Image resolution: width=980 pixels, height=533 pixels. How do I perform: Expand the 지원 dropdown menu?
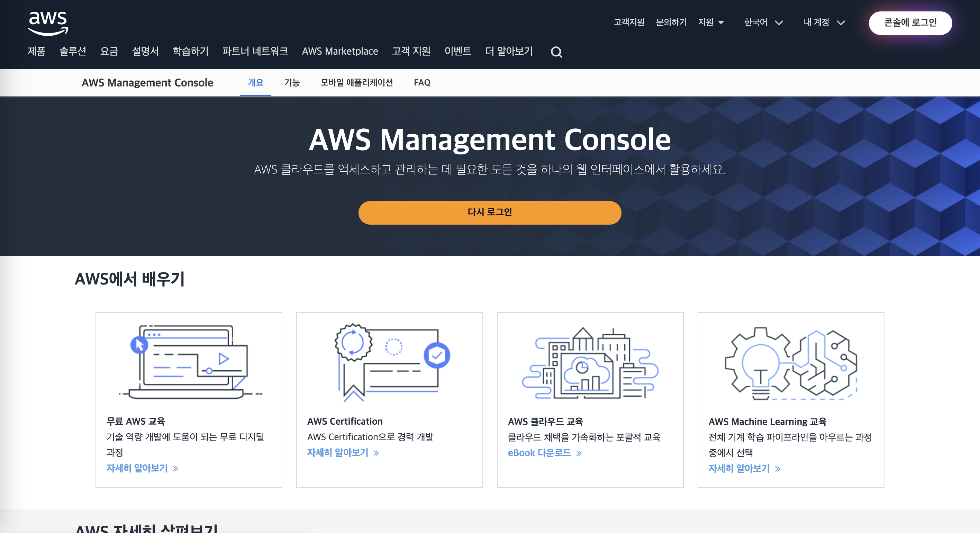point(711,22)
